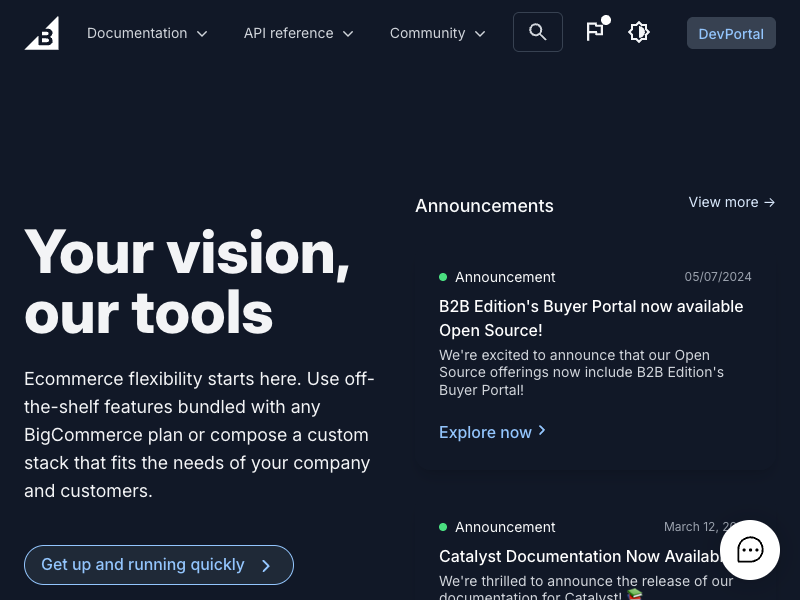
Task: Expand the Documentation menu
Action: pos(147,33)
